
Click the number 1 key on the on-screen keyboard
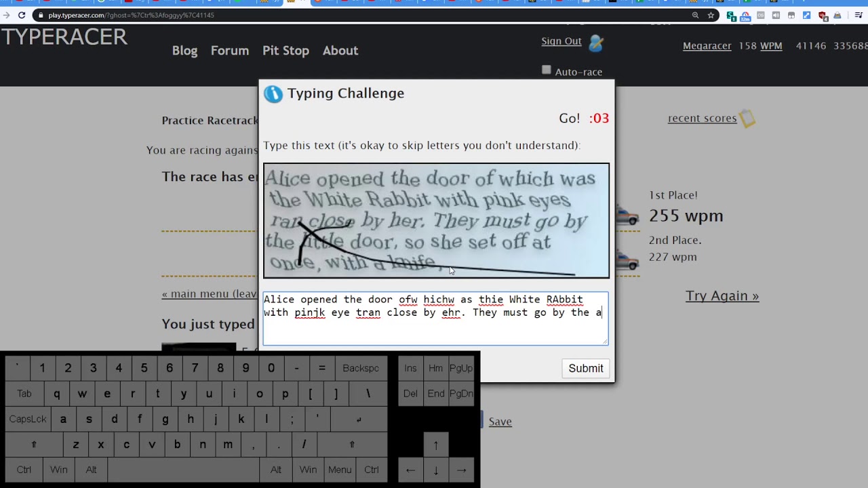point(42,368)
